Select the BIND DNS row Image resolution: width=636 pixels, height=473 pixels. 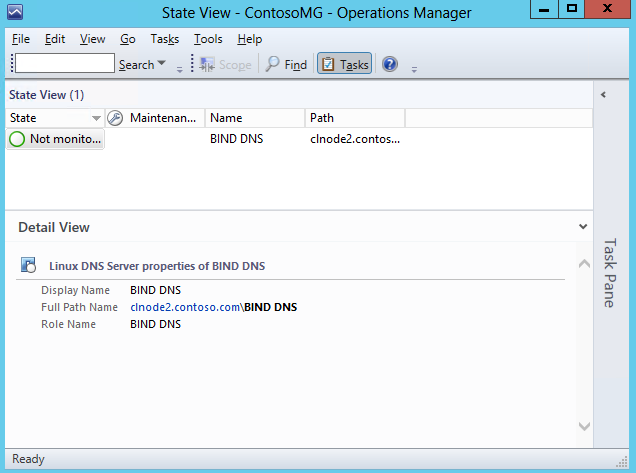pyautogui.click(x=236, y=140)
